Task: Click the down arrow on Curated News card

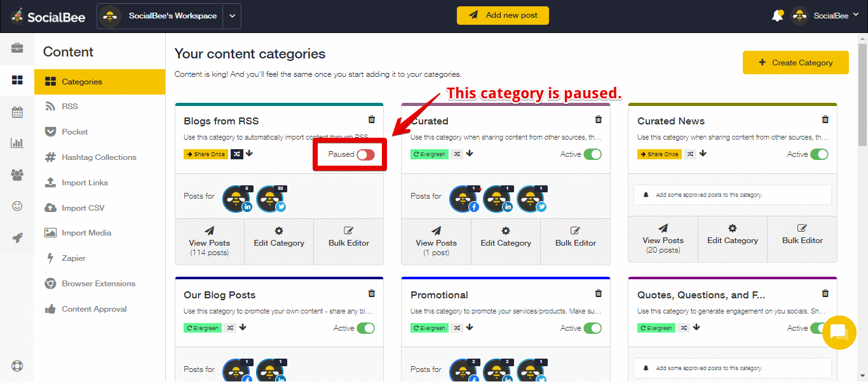Action: [703, 154]
